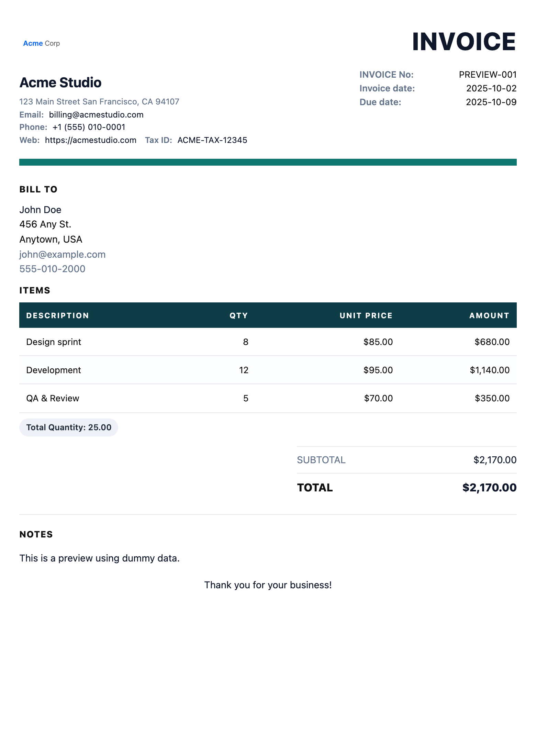Click the DESCRIPTION column header
The image size is (536, 756).
click(58, 315)
